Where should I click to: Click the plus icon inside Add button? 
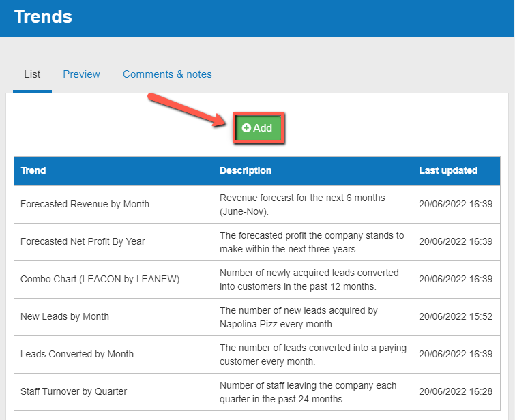(246, 127)
